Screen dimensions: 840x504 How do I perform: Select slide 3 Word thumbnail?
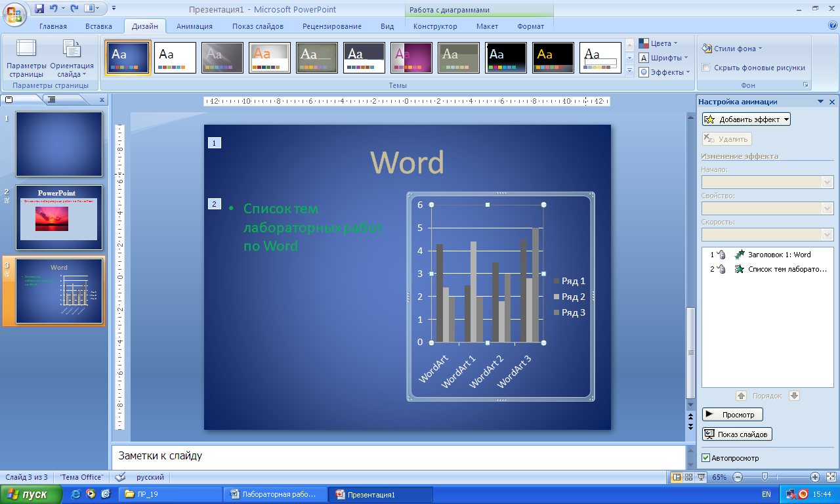[59, 291]
